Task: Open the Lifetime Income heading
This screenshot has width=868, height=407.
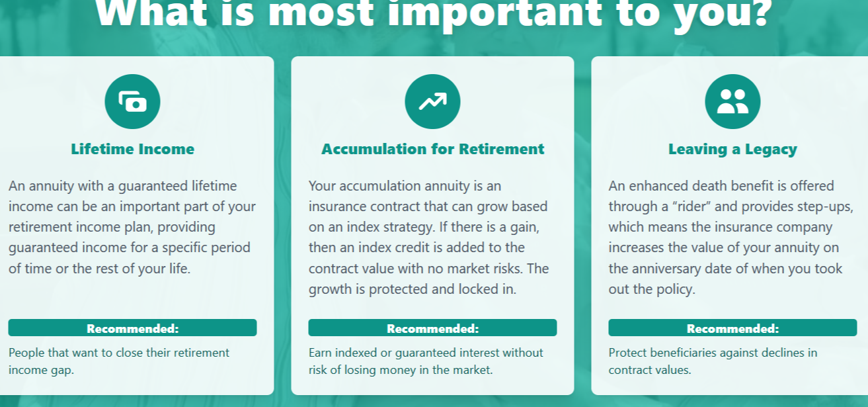Action: (x=132, y=149)
